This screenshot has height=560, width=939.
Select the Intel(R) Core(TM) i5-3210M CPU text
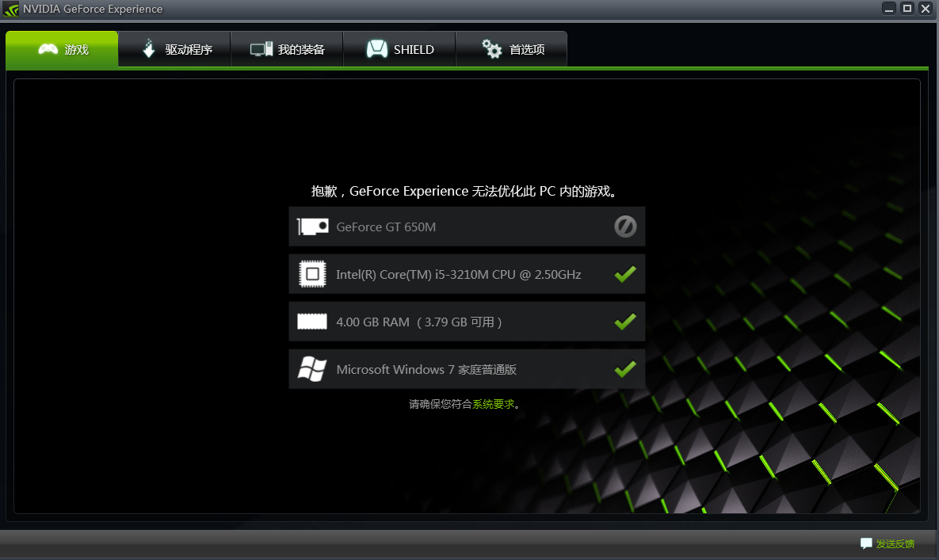pyautogui.click(x=459, y=275)
